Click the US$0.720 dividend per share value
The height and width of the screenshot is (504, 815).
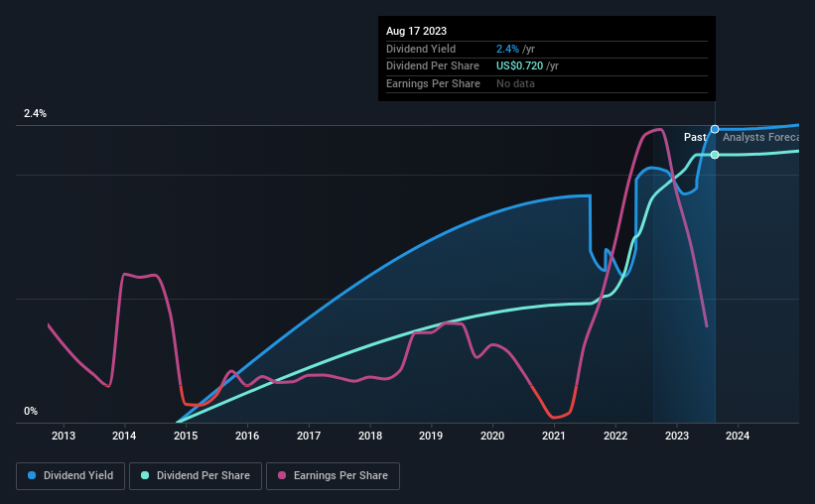point(519,66)
